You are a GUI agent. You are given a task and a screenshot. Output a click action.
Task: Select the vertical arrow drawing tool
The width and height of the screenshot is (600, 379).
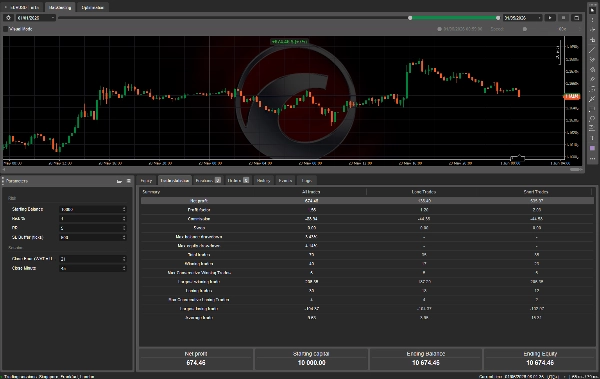592,138
